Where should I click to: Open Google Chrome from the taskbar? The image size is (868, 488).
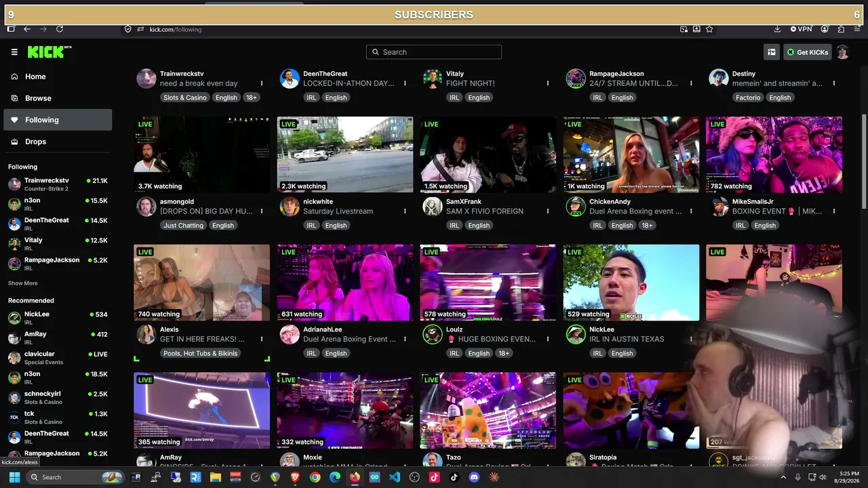point(315,477)
